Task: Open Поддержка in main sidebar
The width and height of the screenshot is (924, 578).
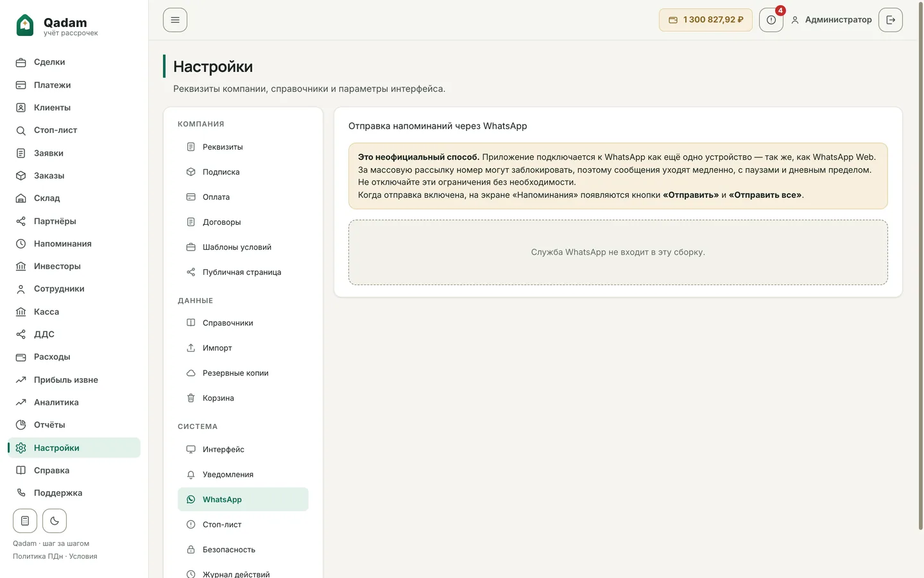Action: pyautogui.click(x=74, y=493)
